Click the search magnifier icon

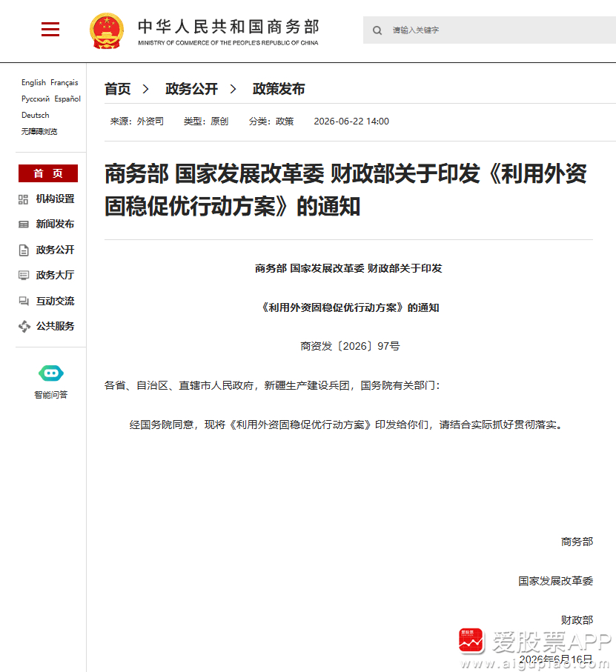[x=377, y=30]
